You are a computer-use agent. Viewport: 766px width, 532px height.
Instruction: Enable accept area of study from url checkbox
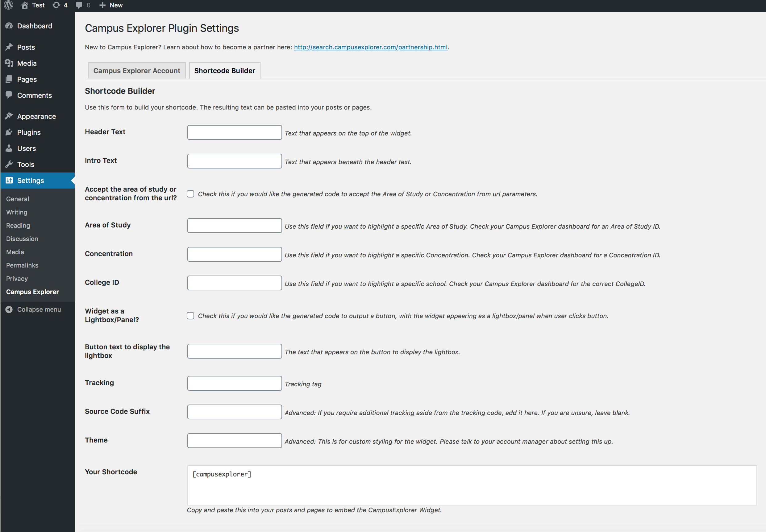click(190, 194)
